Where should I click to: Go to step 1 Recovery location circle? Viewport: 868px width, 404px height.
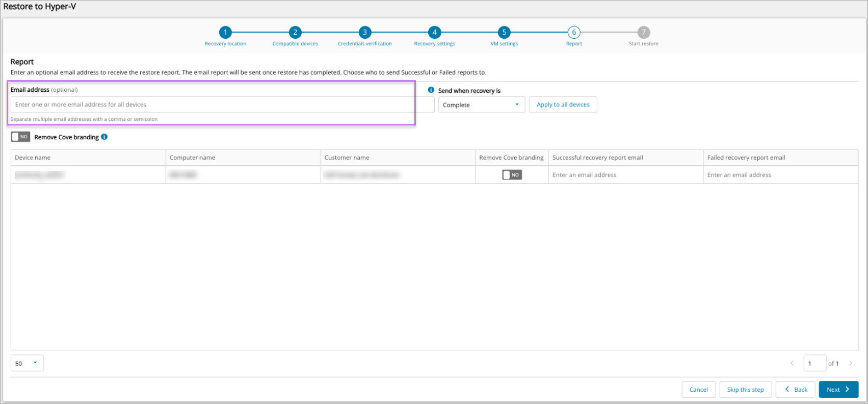pyautogui.click(x=225, y=32)
